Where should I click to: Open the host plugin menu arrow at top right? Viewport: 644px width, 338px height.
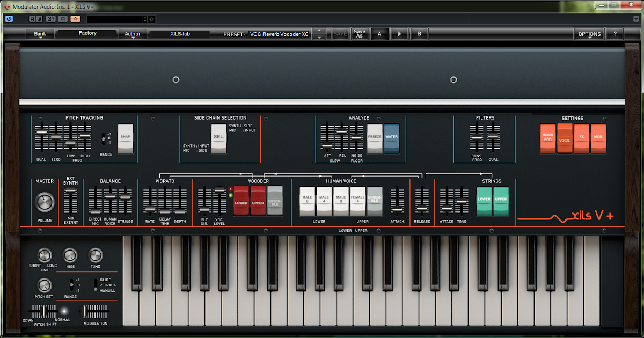pos(636,19)
